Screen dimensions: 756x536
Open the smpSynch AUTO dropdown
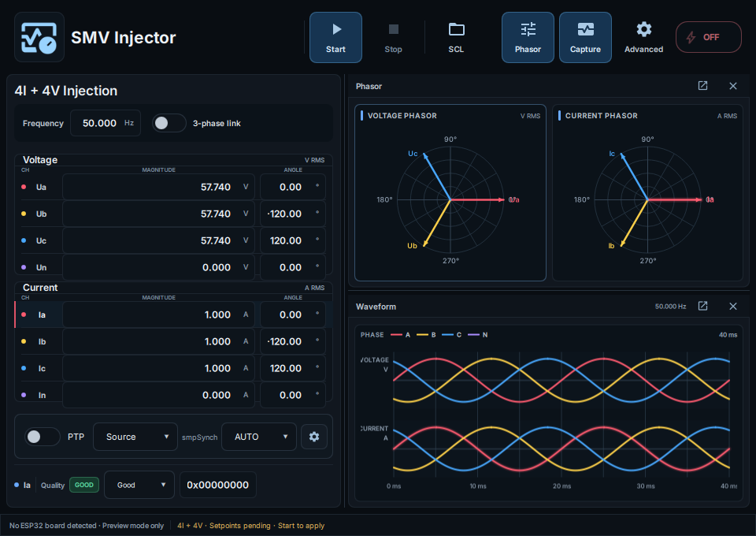click(259, 437)
